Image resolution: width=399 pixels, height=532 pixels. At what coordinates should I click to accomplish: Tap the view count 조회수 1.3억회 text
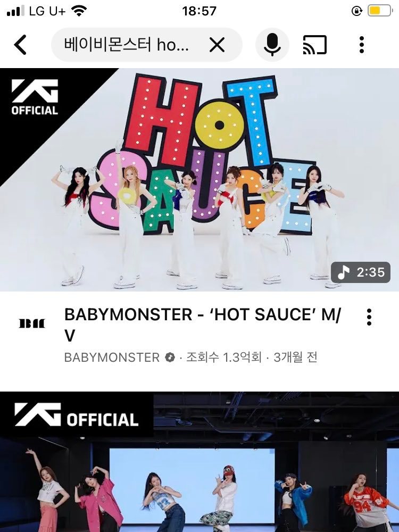tap(224, 358)
